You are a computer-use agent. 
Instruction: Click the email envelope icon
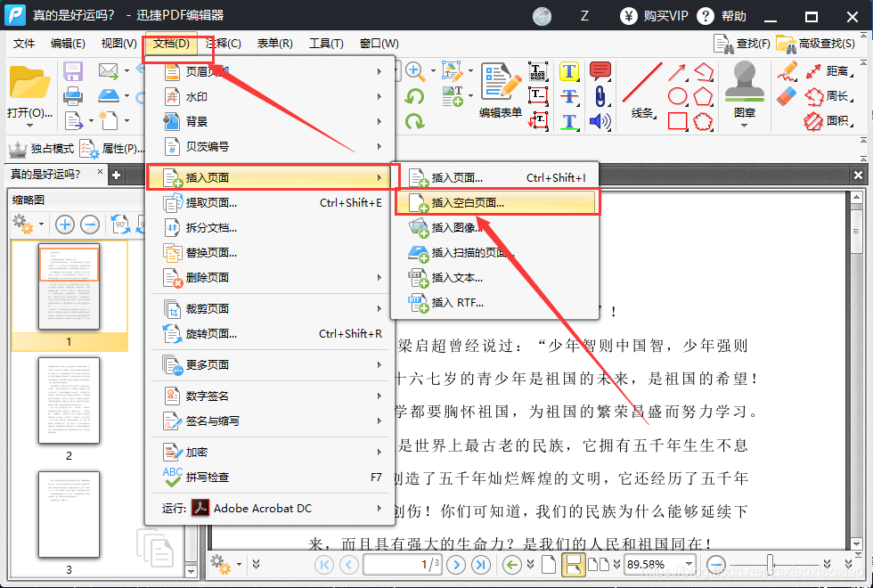coord(108,70)
